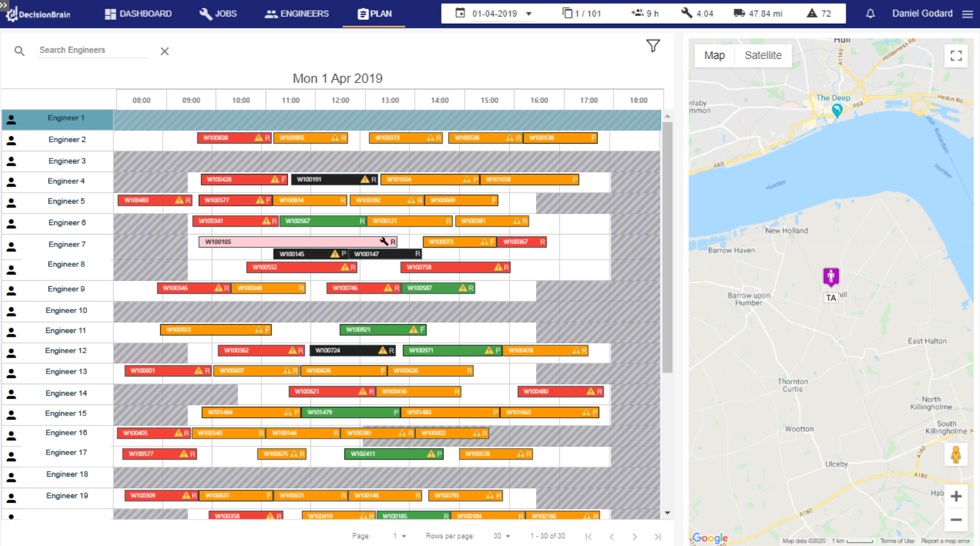Click the search magnifier next to Search Engineers
980x546 pixels.
coord(19,51)
